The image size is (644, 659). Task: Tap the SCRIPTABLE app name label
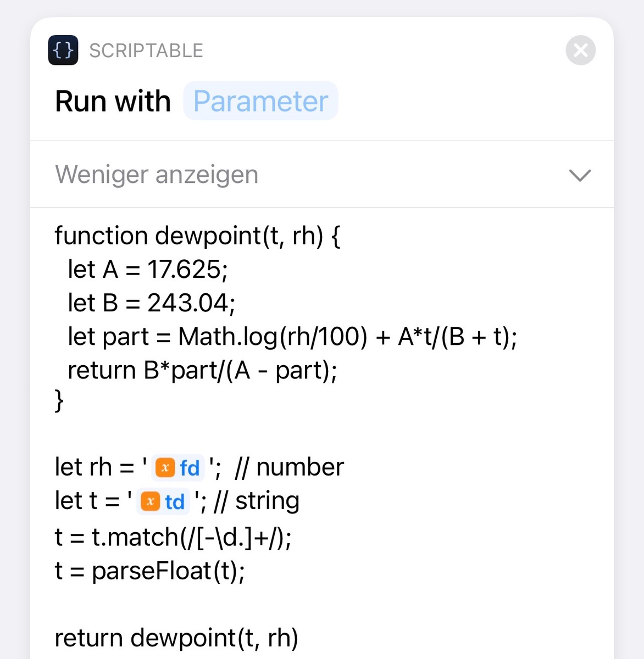[146, 51]
